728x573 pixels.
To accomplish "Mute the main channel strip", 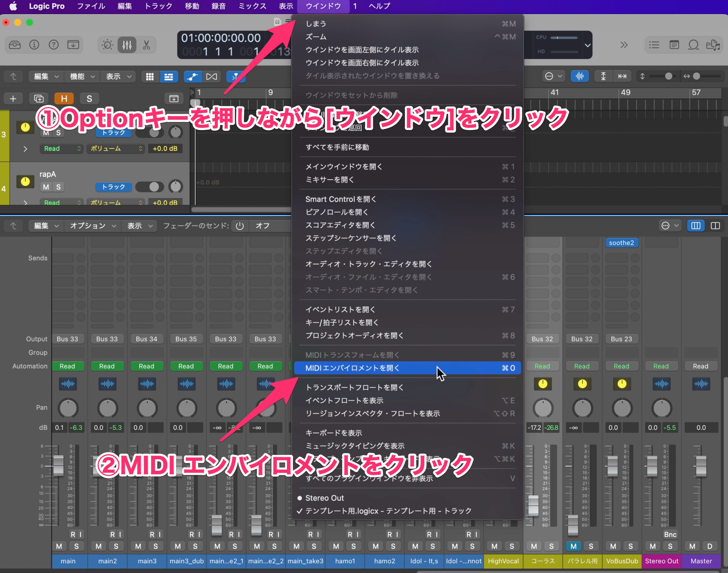I will 59,546.
